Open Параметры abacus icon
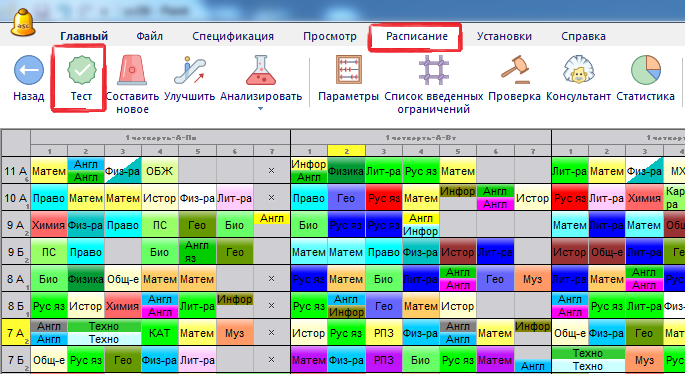Image resolution: width=685 pixels, height=374 pixels. (348, 70)
